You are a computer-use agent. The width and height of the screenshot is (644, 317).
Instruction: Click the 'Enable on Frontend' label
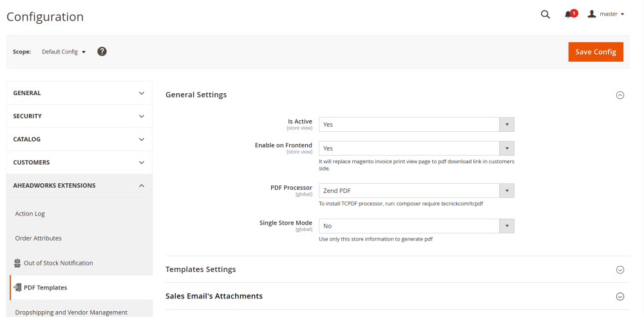coord(283,145)
